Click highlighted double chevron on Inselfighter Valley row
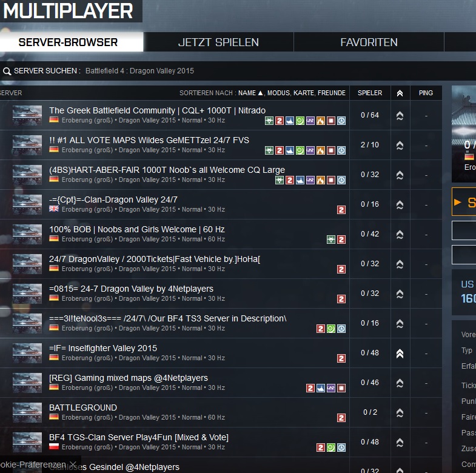Viewport: 476px width, 473px height. tap(400, 354)
